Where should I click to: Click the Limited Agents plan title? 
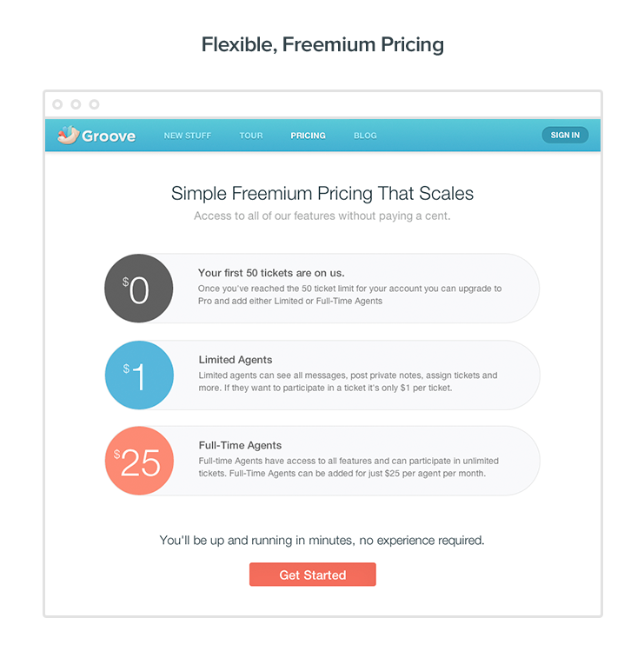(235, 360)
